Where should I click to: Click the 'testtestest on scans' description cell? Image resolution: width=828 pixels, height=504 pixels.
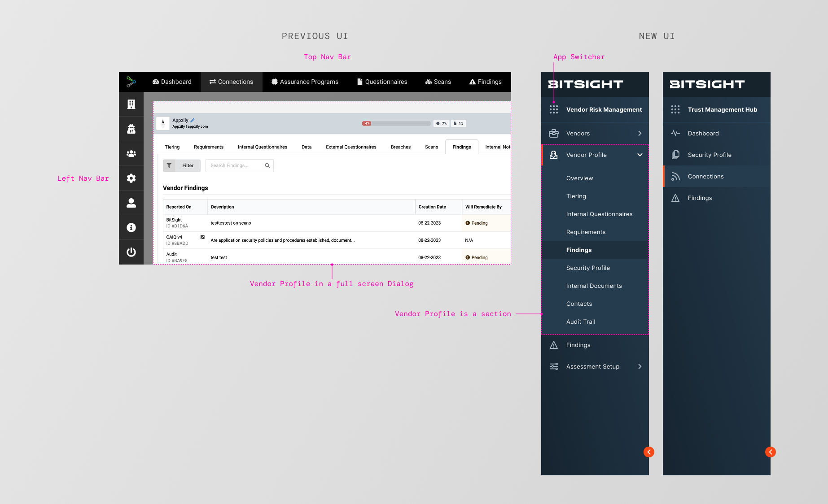pyautogui.click(x=311, y=223)
